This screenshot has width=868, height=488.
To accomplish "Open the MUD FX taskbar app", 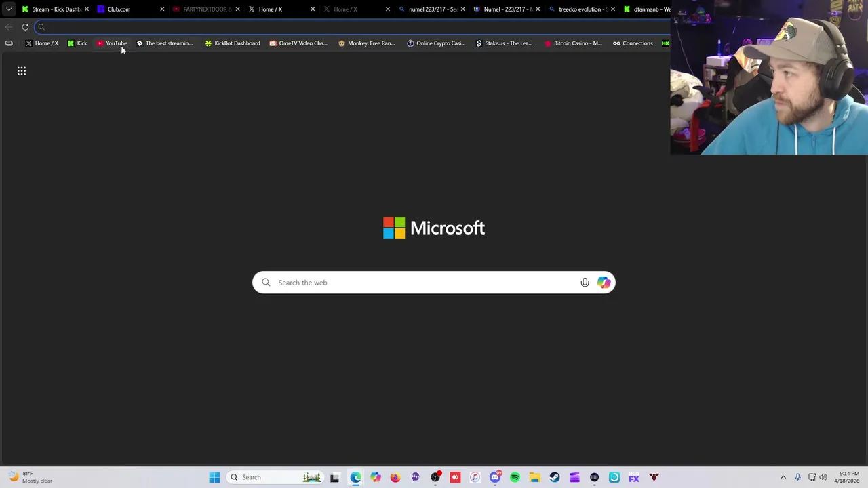I will 634,477.
